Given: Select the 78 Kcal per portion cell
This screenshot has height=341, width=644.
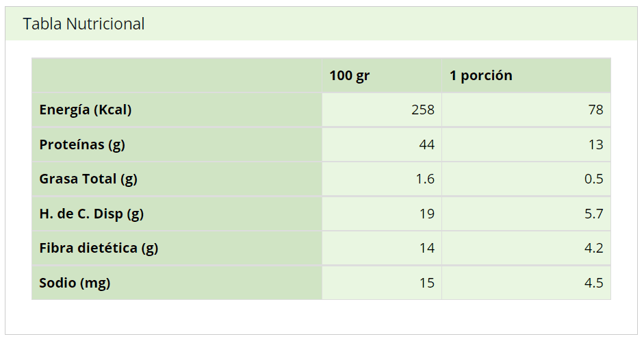Looking at the screenshot, I should 595,110.
